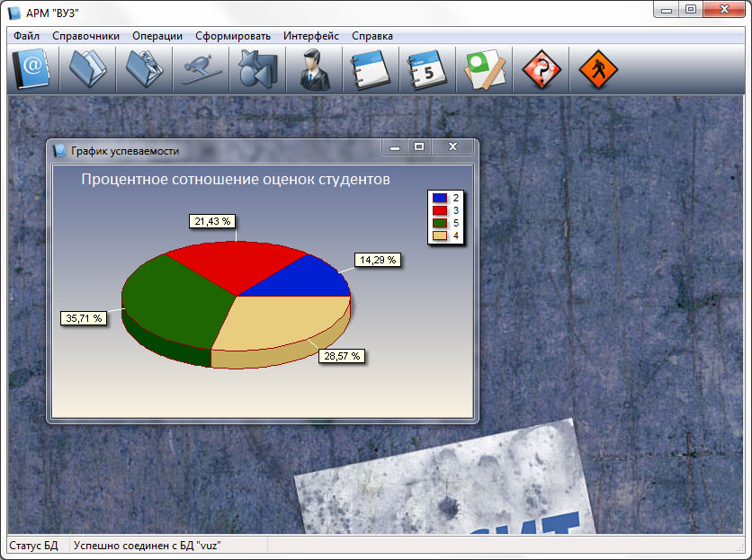
Task: Click the geometric shapes toolbar icon
Action: click(256, 69)
